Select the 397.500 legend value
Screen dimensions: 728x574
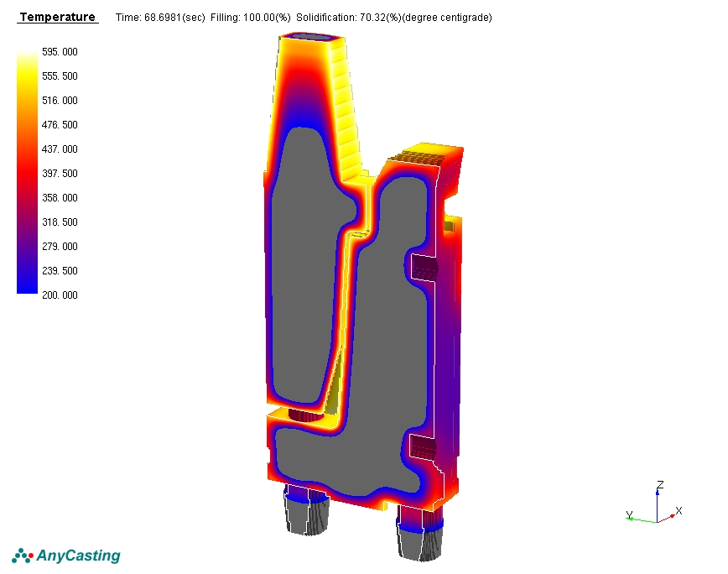tap(60, 173)
